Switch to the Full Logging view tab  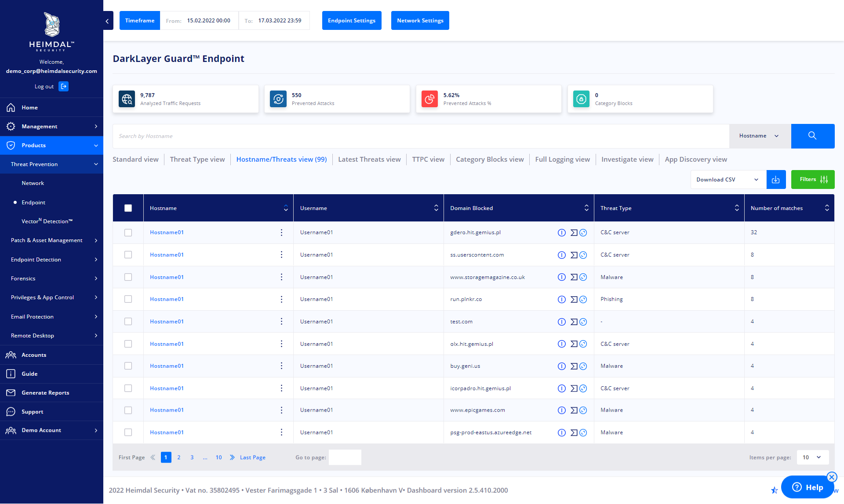pyautogui.click(x=562, y=159)
